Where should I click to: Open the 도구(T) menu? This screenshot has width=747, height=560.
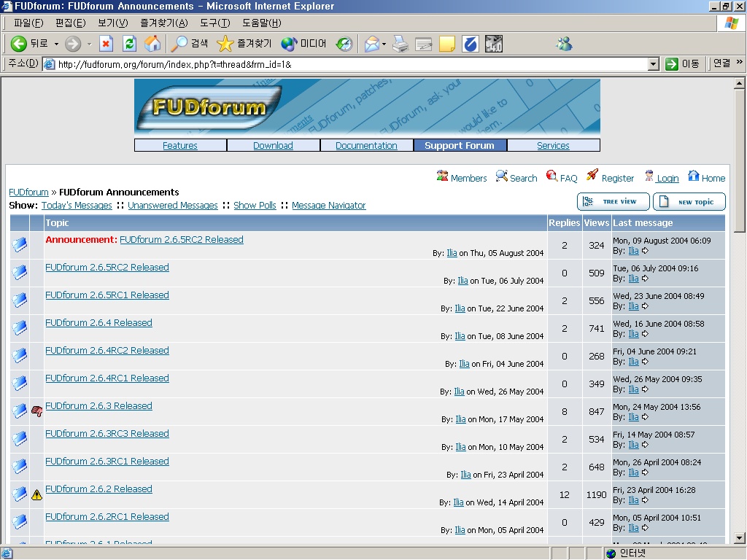coord(215,23)
